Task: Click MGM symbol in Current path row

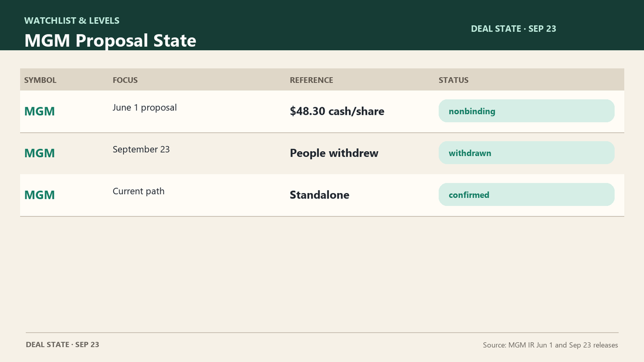Action: (40, 195)
